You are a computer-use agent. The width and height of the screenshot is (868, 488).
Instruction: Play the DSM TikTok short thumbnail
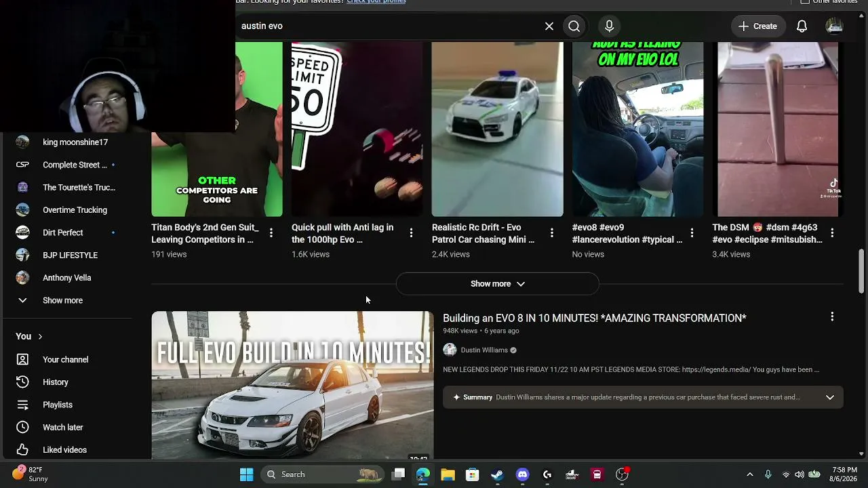[x=778, y=129]
